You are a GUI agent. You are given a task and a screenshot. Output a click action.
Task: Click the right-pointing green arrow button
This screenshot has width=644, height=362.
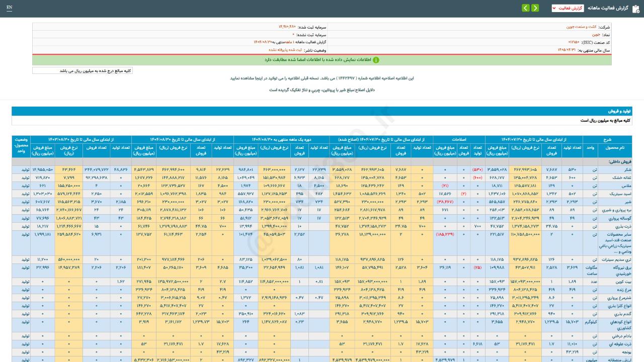[x=535, y=8]
